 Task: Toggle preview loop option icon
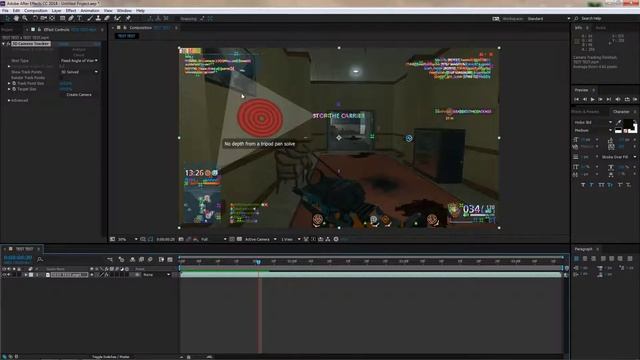[627, 99]
